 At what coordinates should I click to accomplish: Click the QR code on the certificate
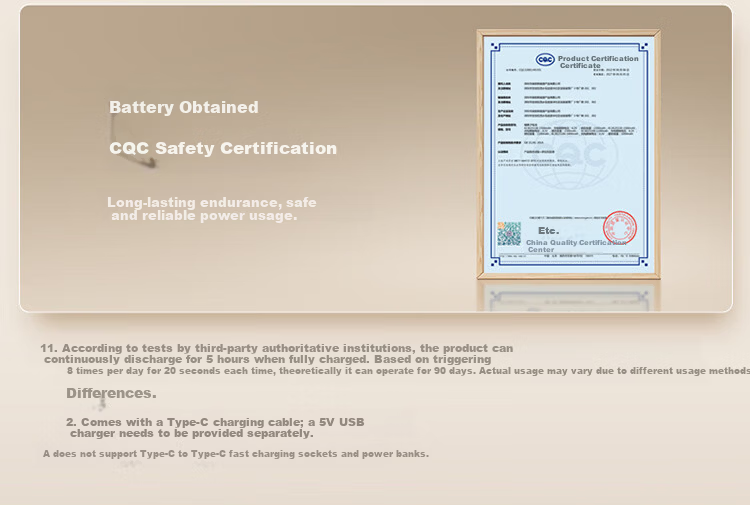[509, 233]
